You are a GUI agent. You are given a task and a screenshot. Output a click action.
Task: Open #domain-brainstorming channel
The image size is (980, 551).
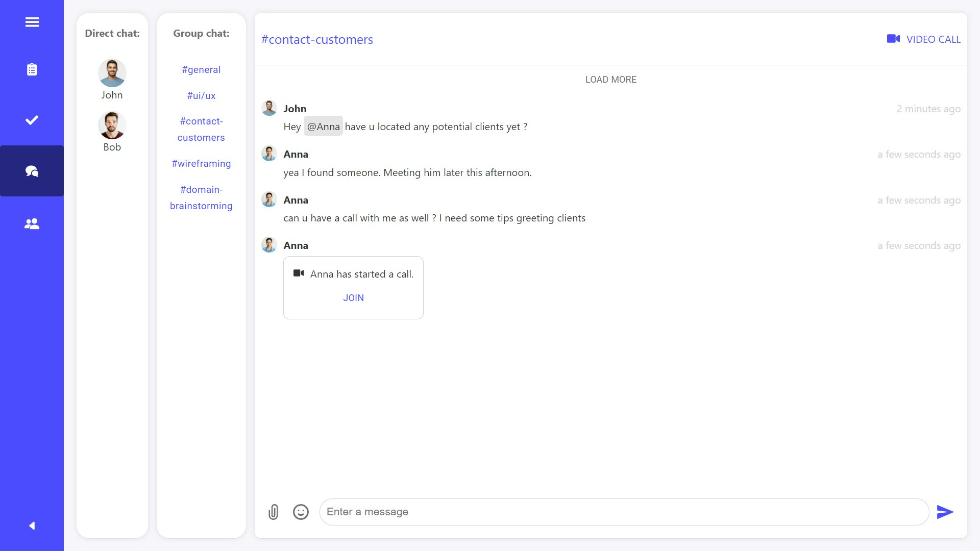point(201,197)
